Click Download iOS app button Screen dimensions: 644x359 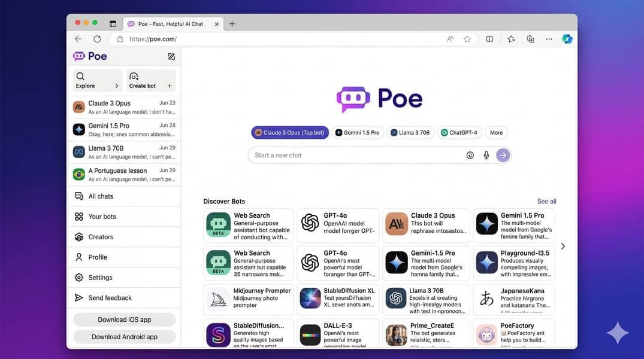[125, 320]
